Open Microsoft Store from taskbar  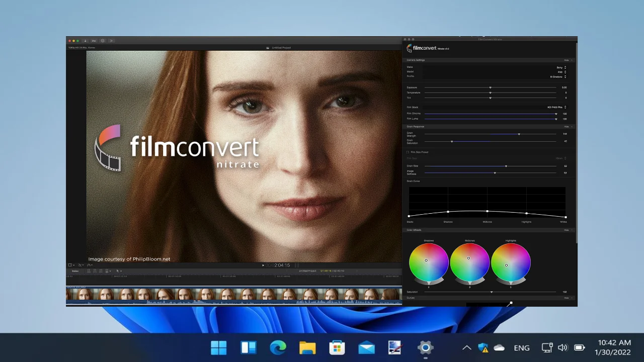tap(337, 347)
